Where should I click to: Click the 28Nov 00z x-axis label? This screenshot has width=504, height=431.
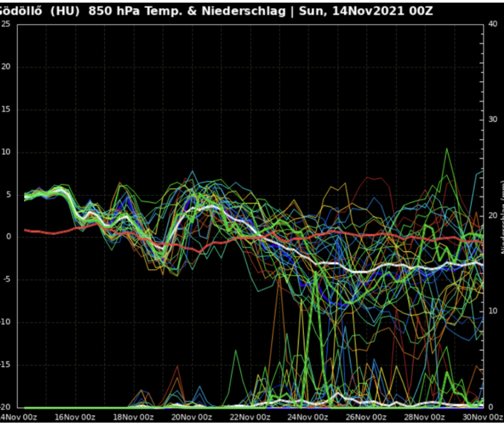[x=424, y=417]
